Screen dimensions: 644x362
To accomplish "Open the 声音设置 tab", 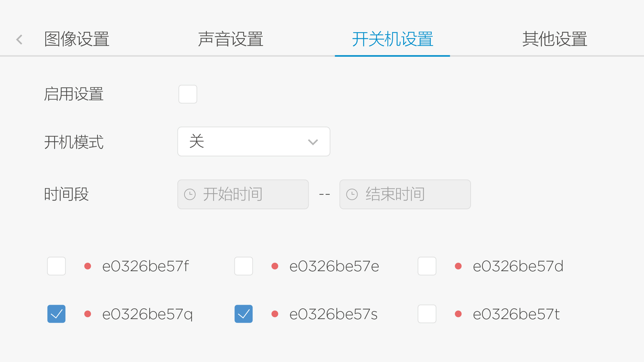I will [x=231, y=39].
